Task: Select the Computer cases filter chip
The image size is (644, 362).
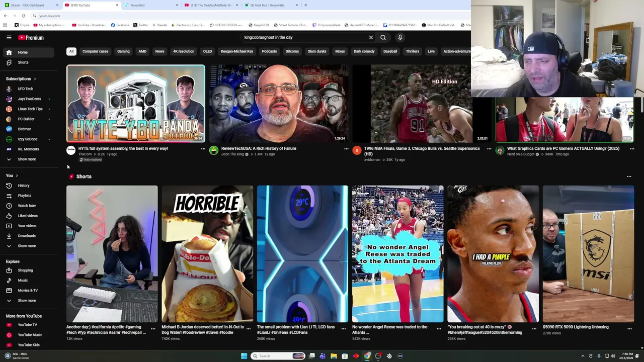Action: pos(95,51)
